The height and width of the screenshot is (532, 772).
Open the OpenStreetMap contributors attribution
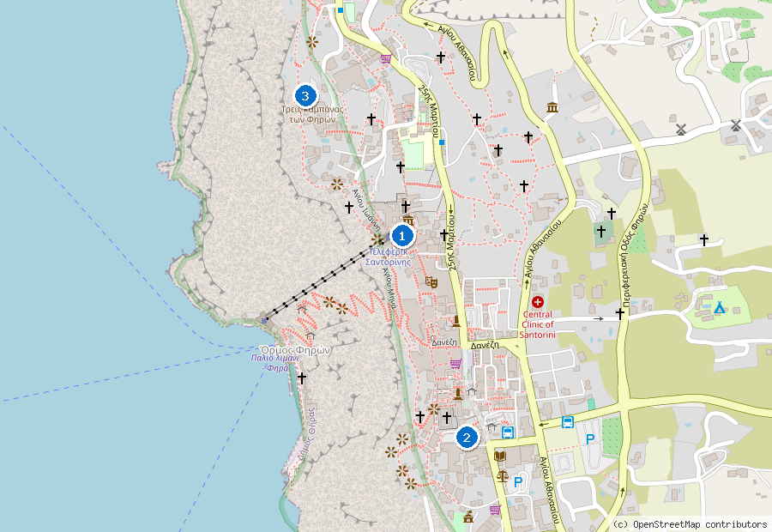[691, 524]
